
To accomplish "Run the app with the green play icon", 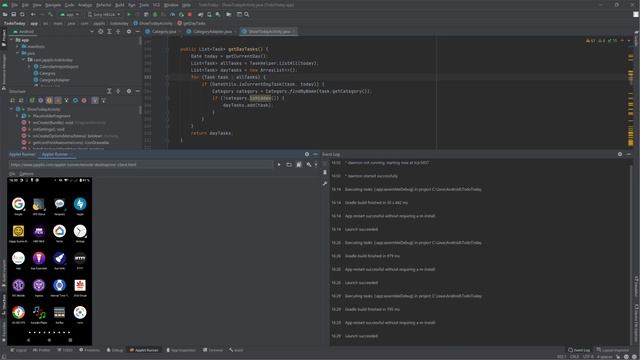I will coord(129,14).
